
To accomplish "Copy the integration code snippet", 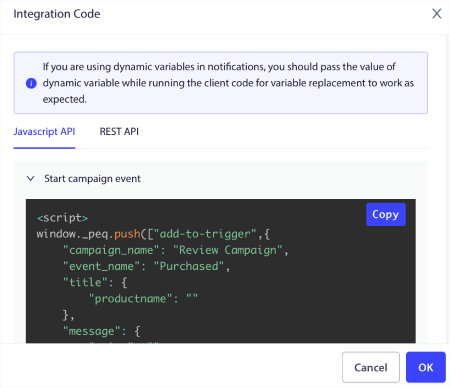I will 386,214.
